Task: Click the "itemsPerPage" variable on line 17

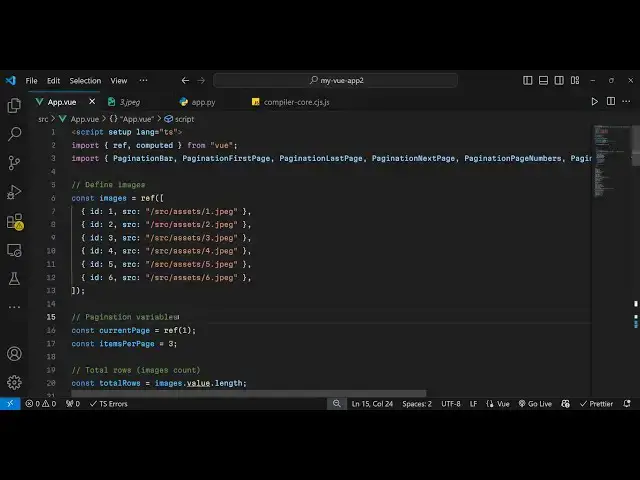Action: (127, 344)
